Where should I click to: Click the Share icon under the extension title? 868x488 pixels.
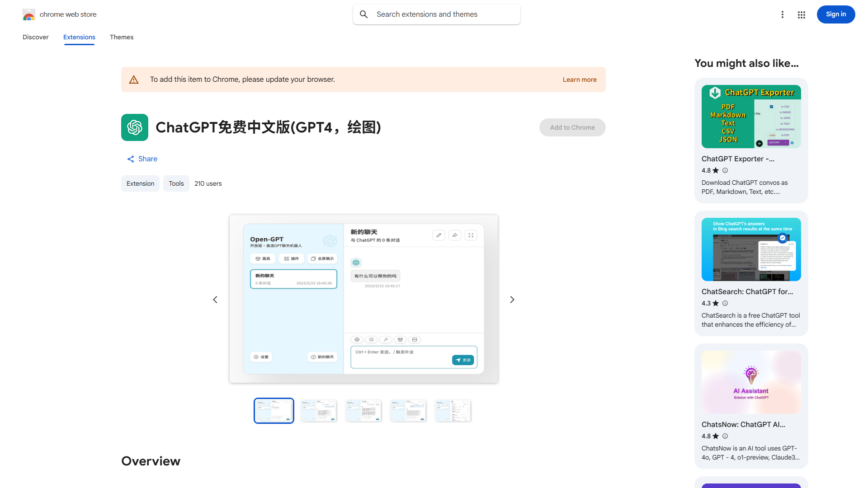click(x=131, y=159)
